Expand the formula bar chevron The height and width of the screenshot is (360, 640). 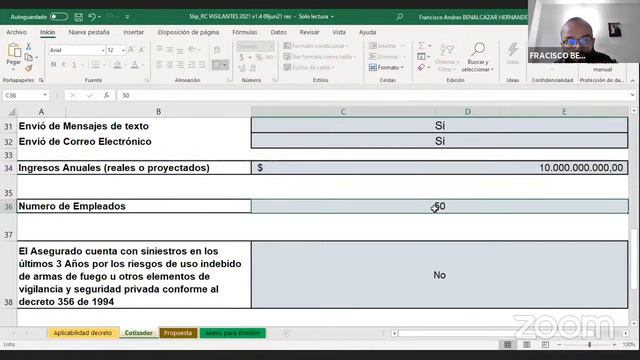(632, 95)
